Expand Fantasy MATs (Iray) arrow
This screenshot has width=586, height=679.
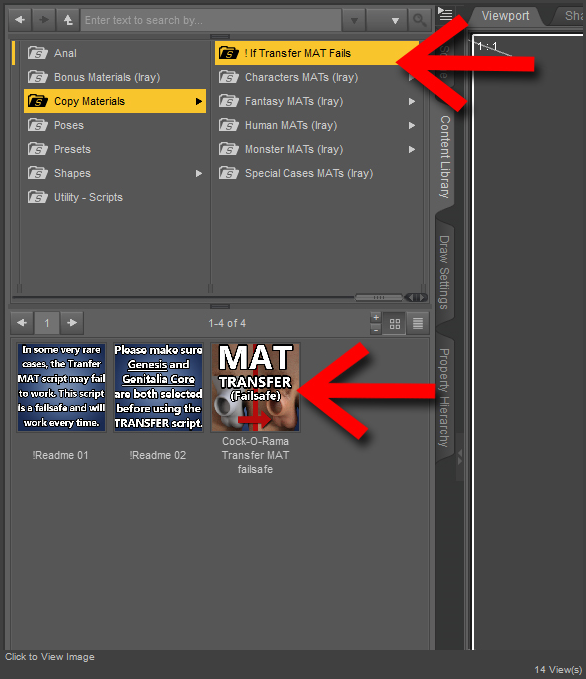tap(411, 101)
